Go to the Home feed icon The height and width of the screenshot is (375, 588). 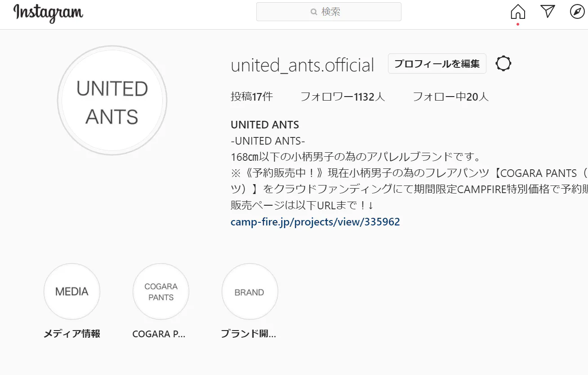[518, 12]
